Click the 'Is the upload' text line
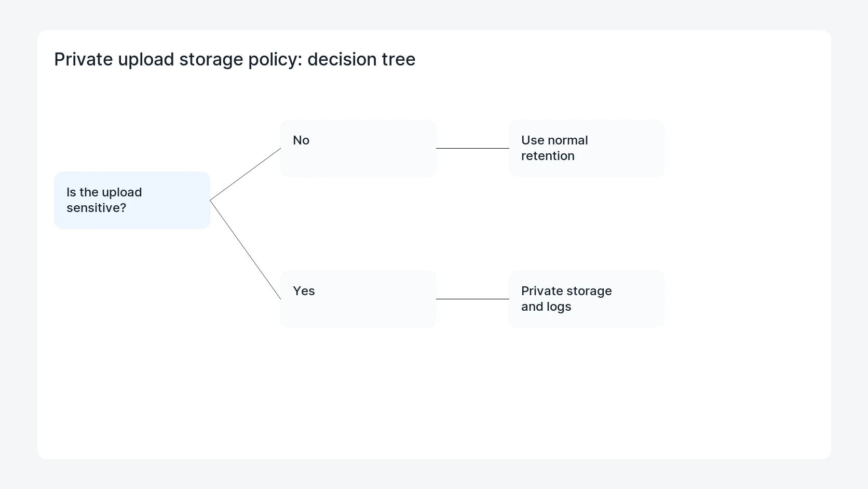 point(104,192)
